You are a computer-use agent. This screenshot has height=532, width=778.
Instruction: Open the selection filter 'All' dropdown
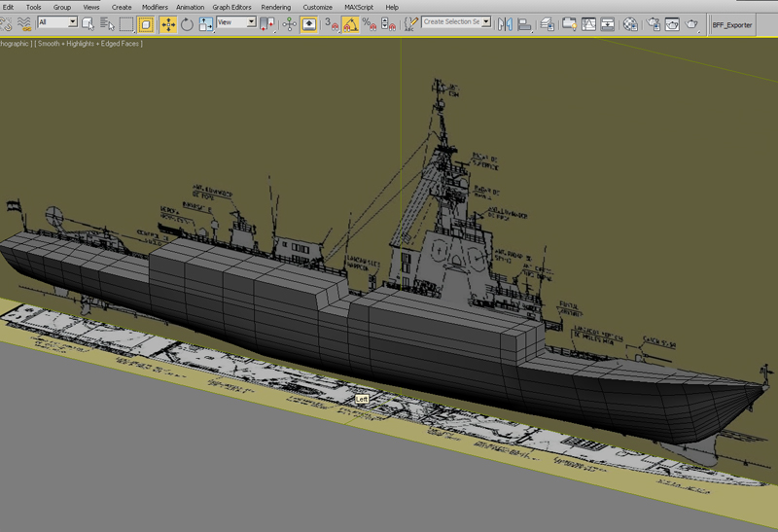(72, 22)
